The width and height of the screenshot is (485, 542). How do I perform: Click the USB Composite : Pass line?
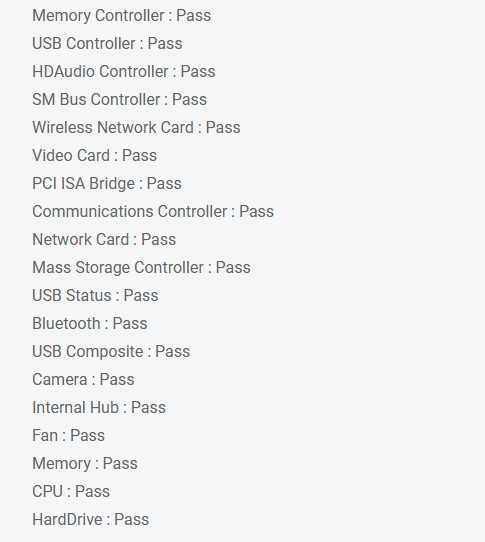pyautogui.click(x=111, y=352)
